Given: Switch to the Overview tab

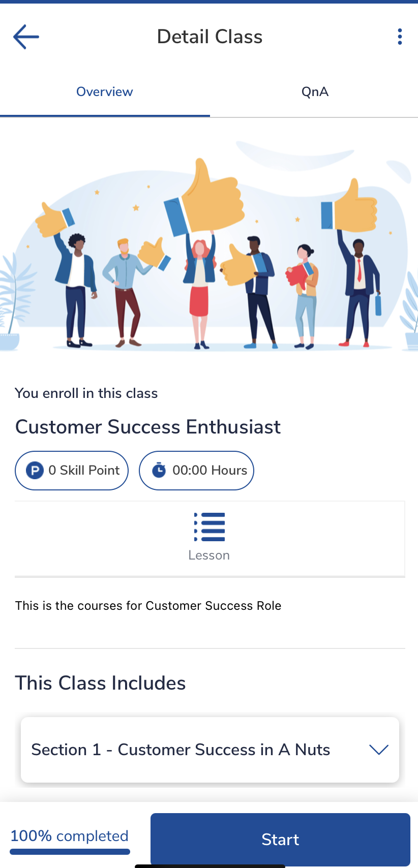Looking at the screenshot, I should 105,92.
